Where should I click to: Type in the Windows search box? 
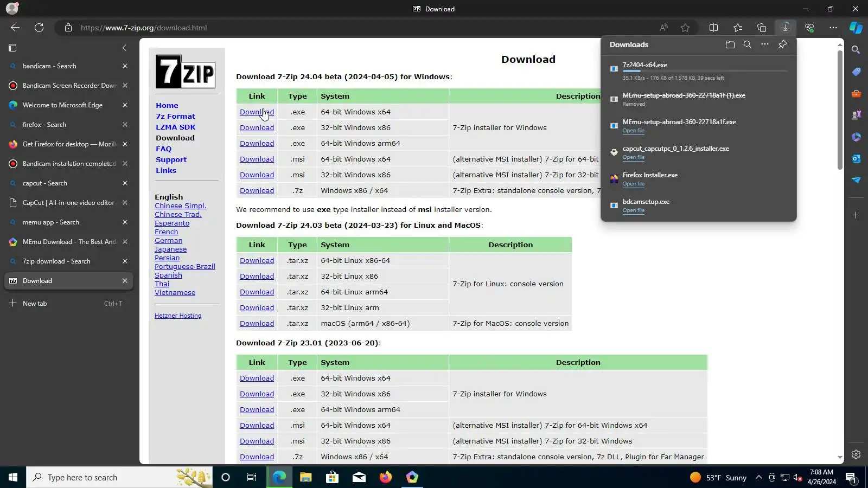point(119,477)
